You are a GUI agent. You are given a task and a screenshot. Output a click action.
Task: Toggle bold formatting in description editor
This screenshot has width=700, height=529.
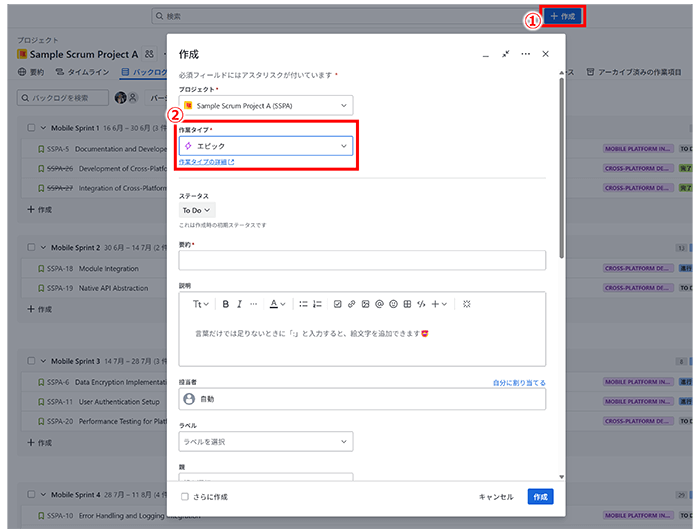pyautogui.click(x=226, y=304)
